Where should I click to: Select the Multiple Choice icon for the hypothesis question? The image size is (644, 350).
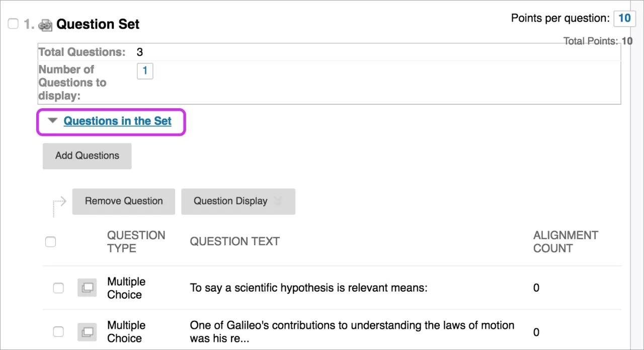[x=87, y=288]
